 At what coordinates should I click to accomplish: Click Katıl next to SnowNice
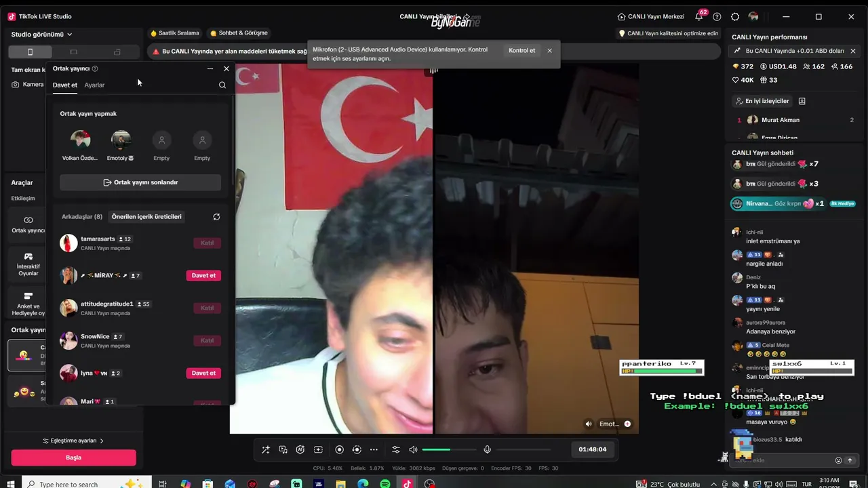point(208,341)
